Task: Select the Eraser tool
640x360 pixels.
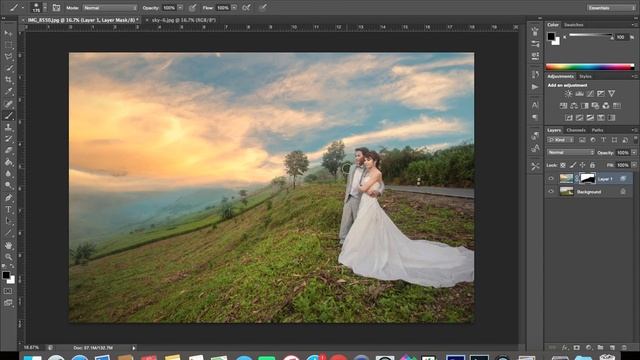Action: 8,151
